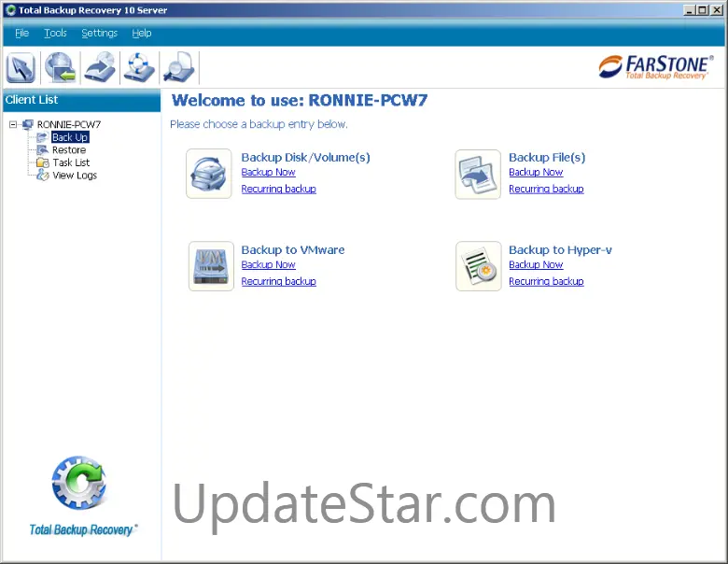Viewport: 728px width, 564px height.
Task: Click the RONNIE-PCW7 computer icon in tree
Action: 28,124
